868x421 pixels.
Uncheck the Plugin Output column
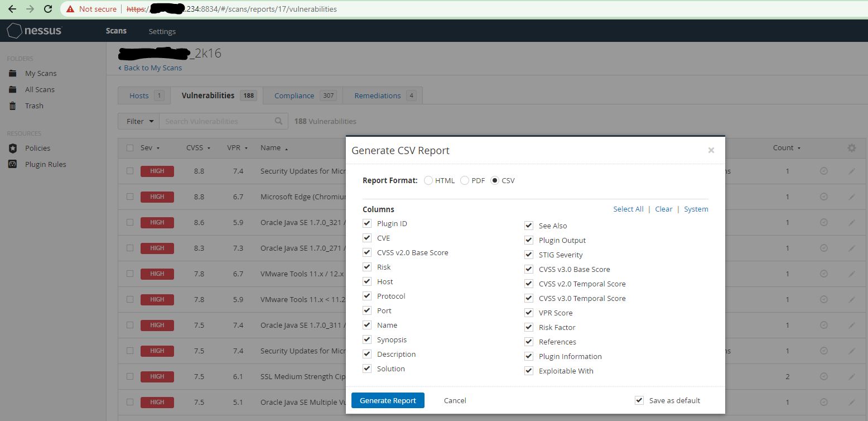pos(528,240)
